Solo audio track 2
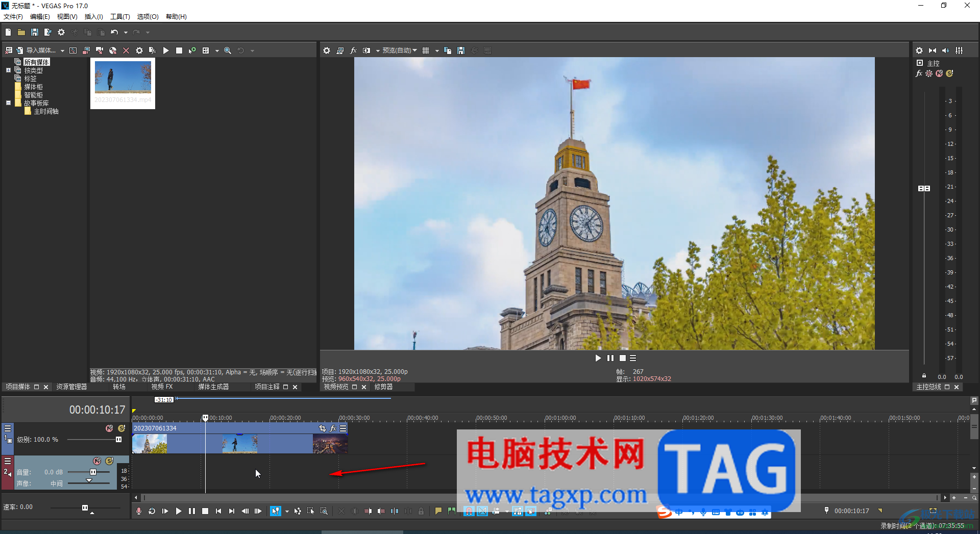The width and height of the screenshot is (980, 534). click(x=109, y=461)
